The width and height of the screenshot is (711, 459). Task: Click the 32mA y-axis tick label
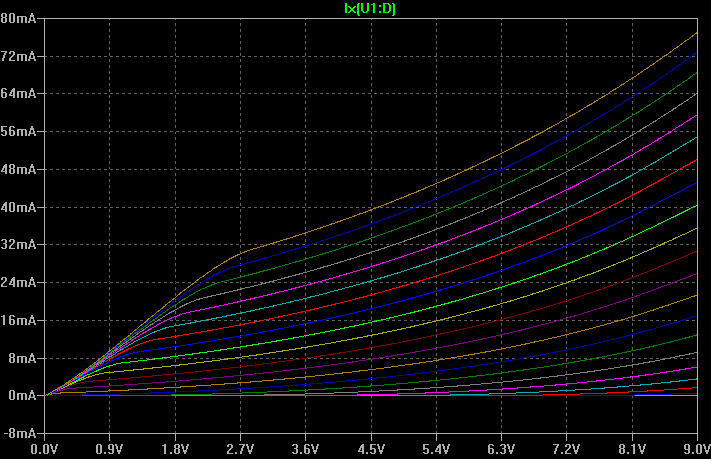coord(20,245)
